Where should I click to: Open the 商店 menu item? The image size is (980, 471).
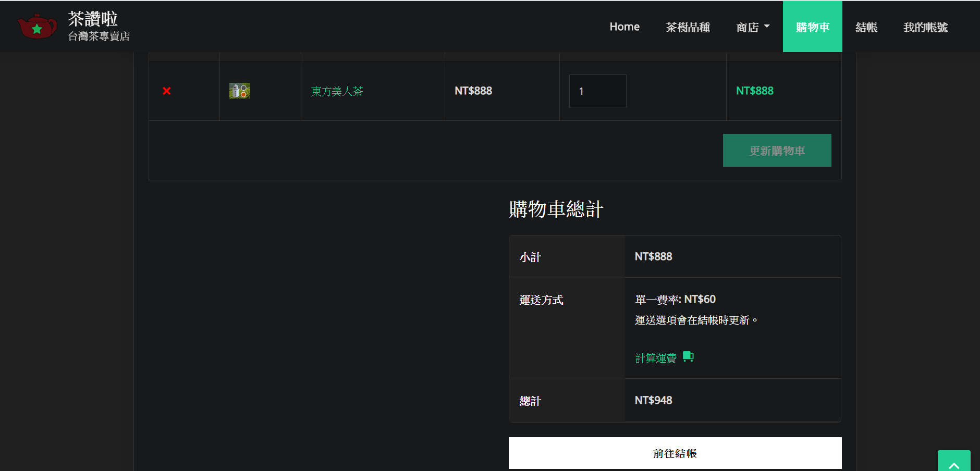tap(747, 27)
